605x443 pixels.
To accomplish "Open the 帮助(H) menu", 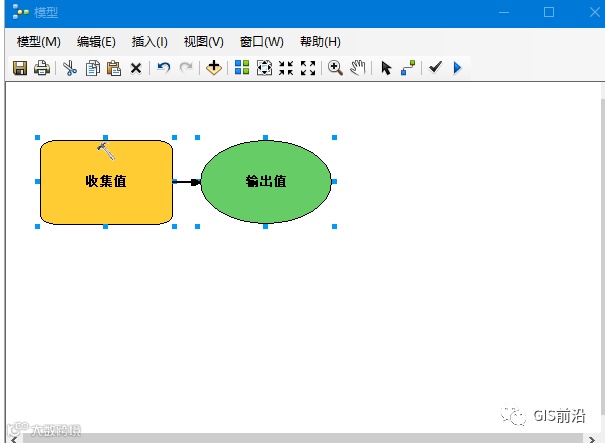I will tap(320, 42).
